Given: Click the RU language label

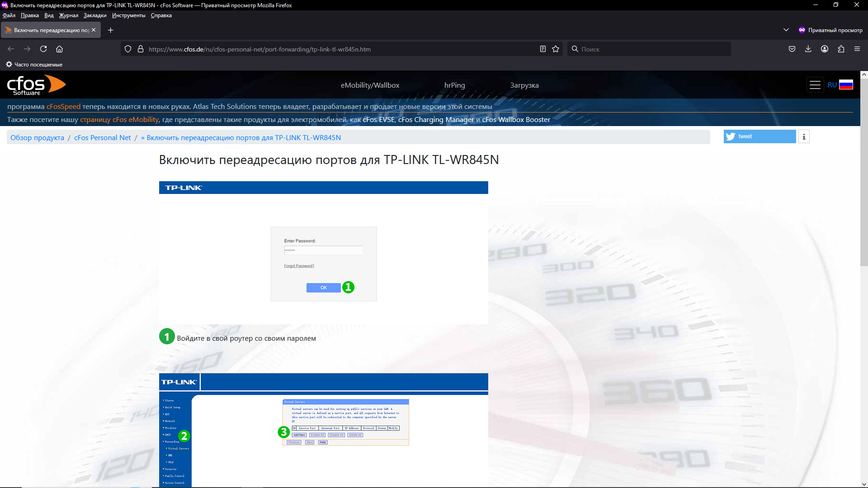Looking at the screenshot, I should click(832, 85).
